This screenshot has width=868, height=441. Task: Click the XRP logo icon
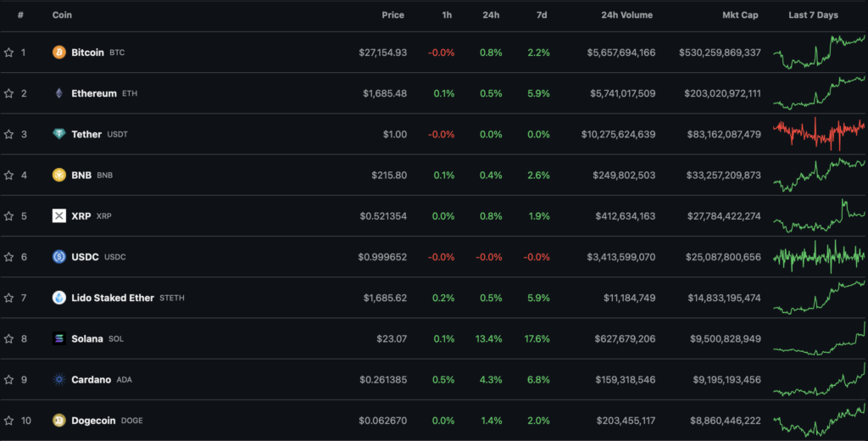tap(59, 216)
